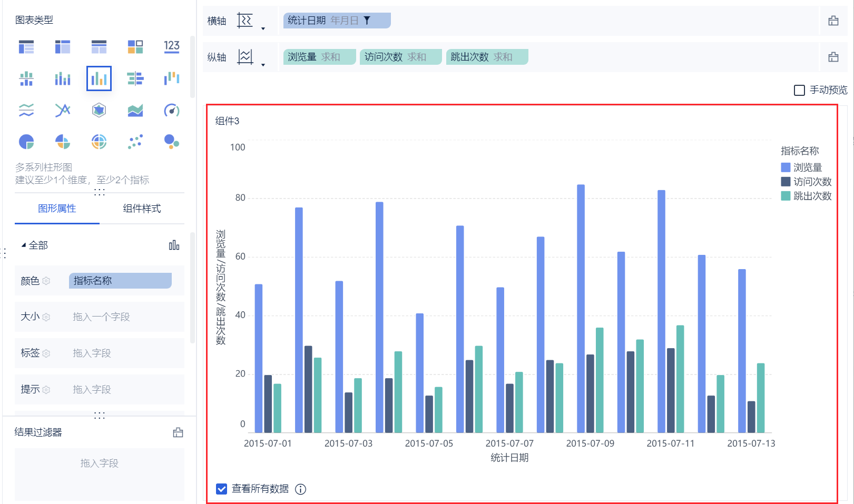Open the gear settings next to 标签
Screen dimensions: 854x504
[x=46, y=353]
